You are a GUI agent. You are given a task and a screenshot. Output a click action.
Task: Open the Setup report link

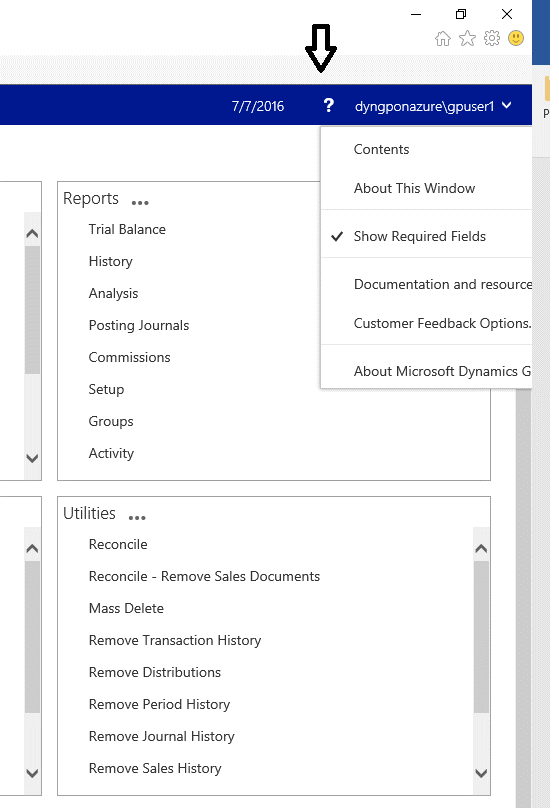click(x=106, y=389)
